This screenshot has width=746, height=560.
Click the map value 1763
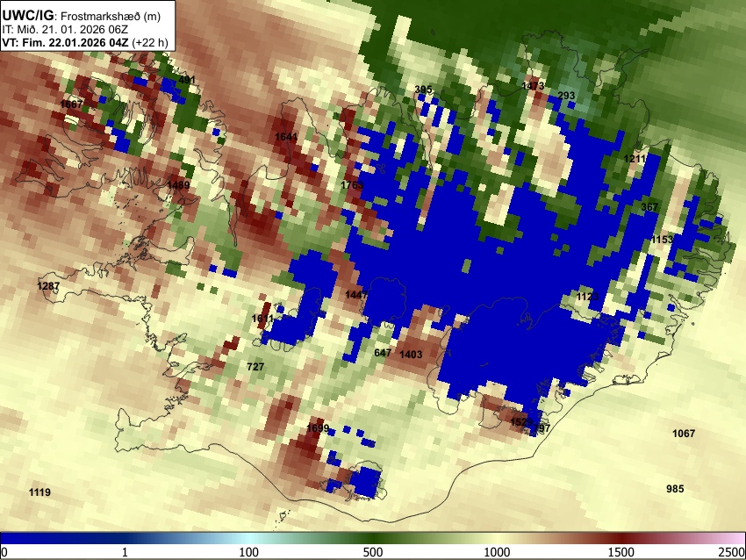tap(352, 184)
